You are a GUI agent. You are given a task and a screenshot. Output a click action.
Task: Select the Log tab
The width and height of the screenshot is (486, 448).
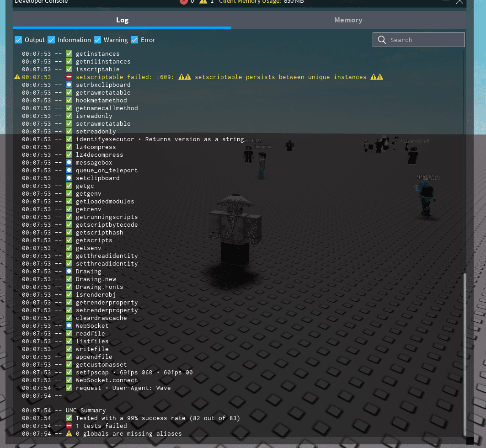[122, 20]
